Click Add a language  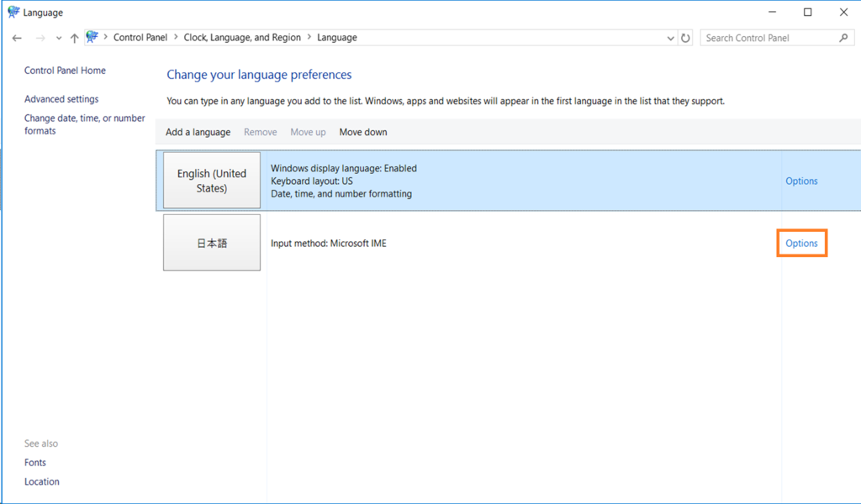198,132
